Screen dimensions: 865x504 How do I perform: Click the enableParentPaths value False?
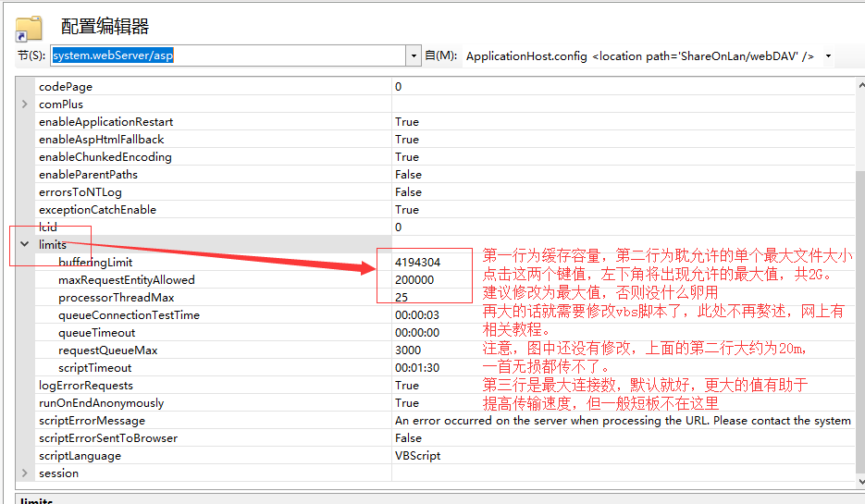pos(408,175)
